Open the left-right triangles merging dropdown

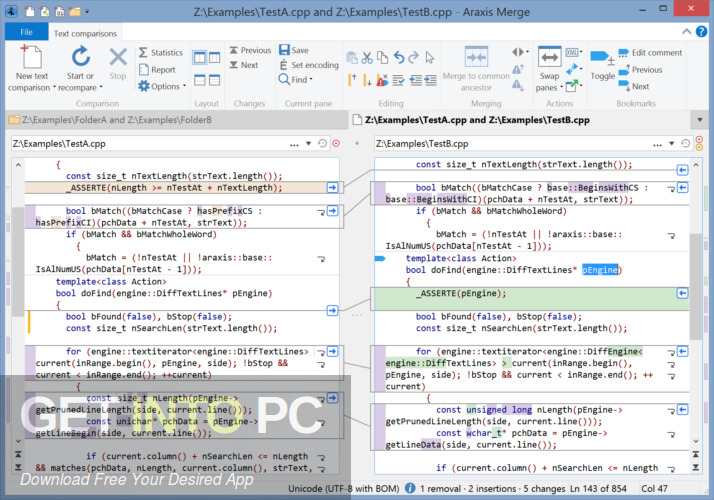520,52
